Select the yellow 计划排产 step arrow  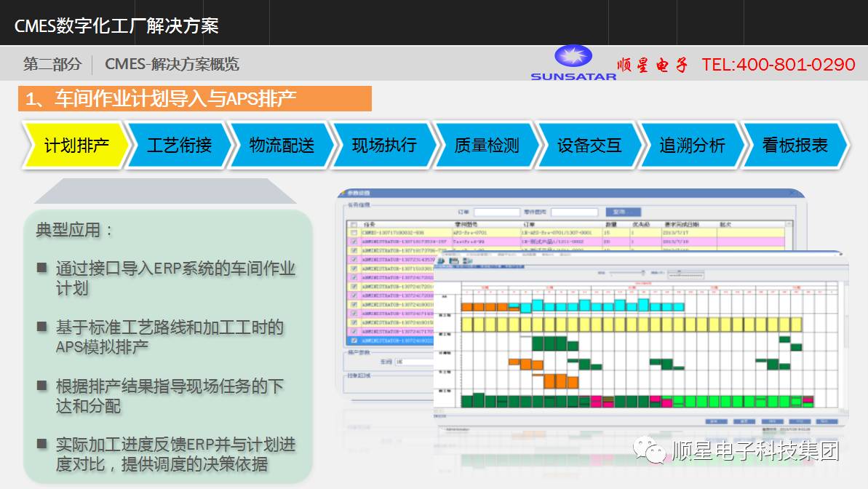(x=76, y=146)
